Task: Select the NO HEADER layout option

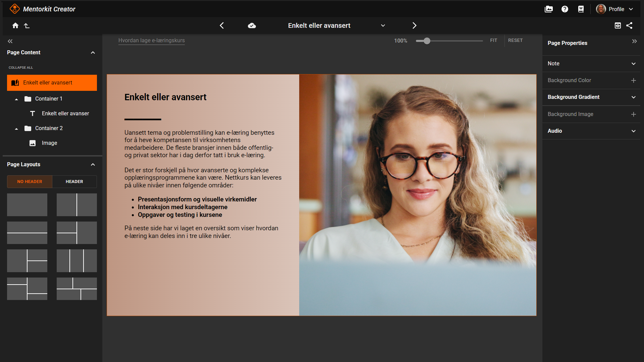Action: (30, 181)
